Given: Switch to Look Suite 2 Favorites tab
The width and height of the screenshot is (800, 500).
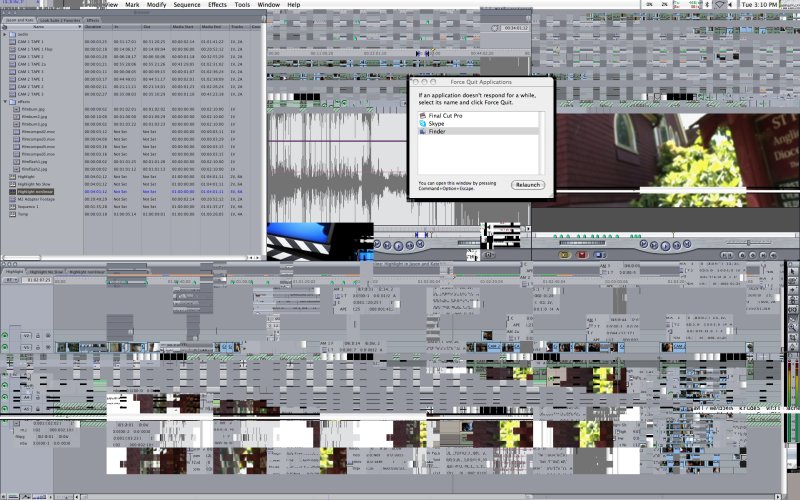Looking at the screenshot, I should click(60, 20).
